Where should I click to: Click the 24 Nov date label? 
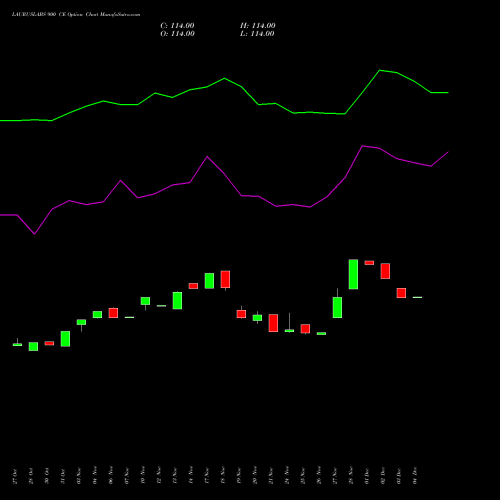tap(287, 475)
